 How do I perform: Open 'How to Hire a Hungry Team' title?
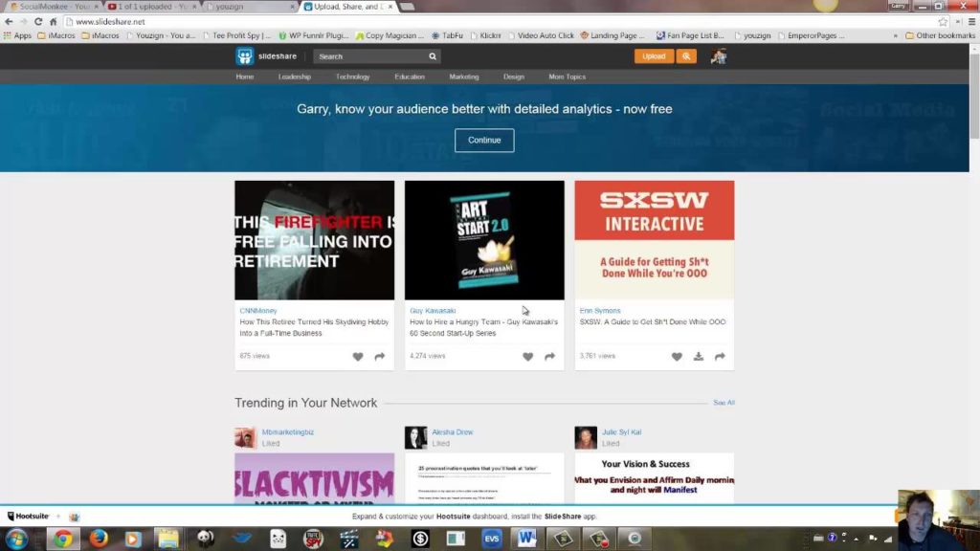point(483,327)
